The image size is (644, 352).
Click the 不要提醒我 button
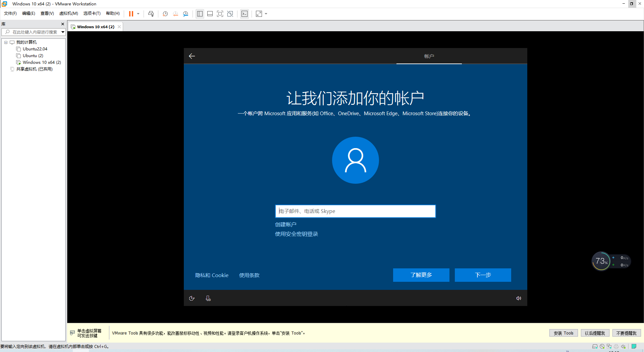tap(627, 333)
